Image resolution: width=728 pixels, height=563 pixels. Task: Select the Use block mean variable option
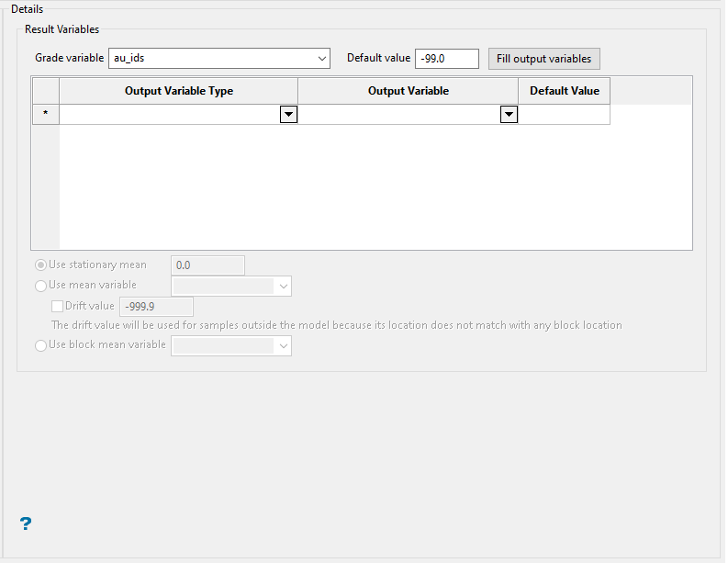[x=41, y=345]
